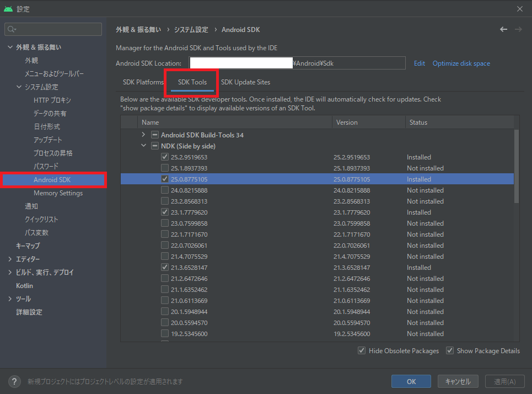Click the forward navigation arrow

(518, 30)
